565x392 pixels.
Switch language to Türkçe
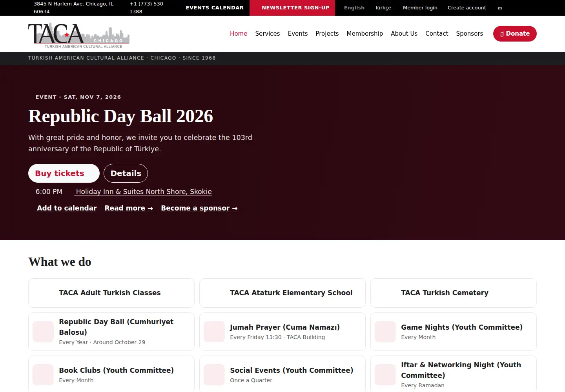point(383,8)
